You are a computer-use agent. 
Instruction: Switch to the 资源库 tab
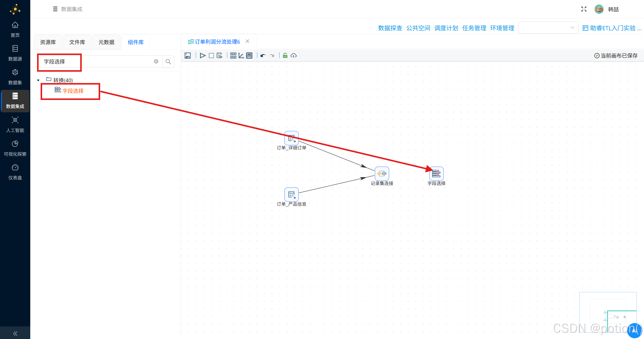[x=48, y=42]
